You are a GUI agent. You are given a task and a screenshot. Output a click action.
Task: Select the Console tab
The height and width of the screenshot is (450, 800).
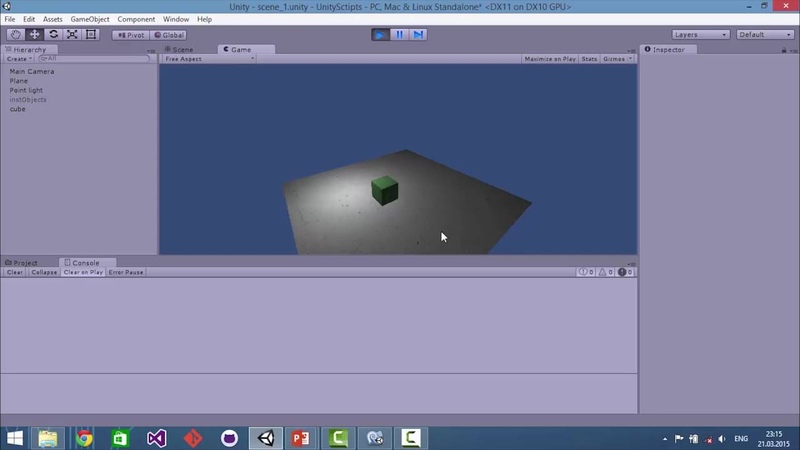(x=86, y=263)
